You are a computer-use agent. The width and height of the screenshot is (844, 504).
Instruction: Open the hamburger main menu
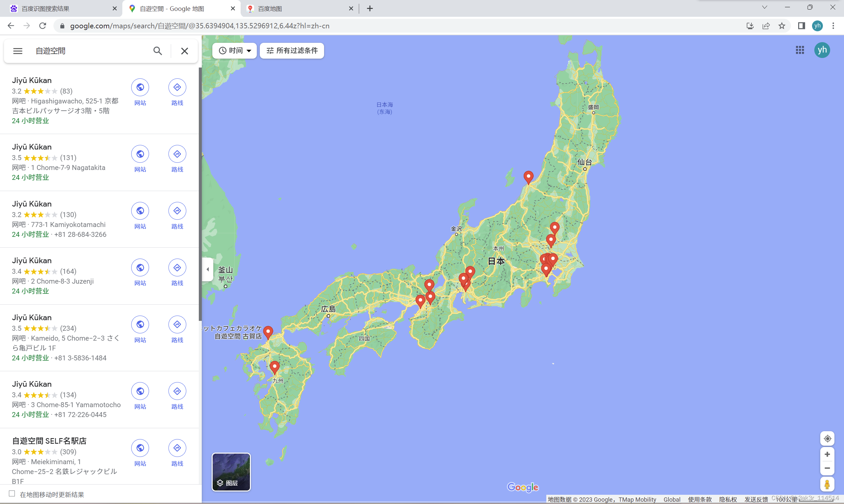coord(18,51)
